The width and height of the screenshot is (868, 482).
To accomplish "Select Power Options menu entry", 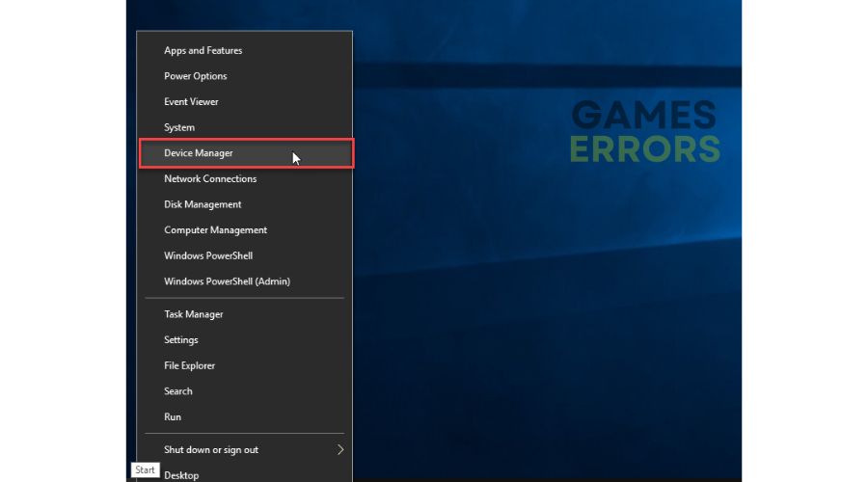I will pos(195,76).
